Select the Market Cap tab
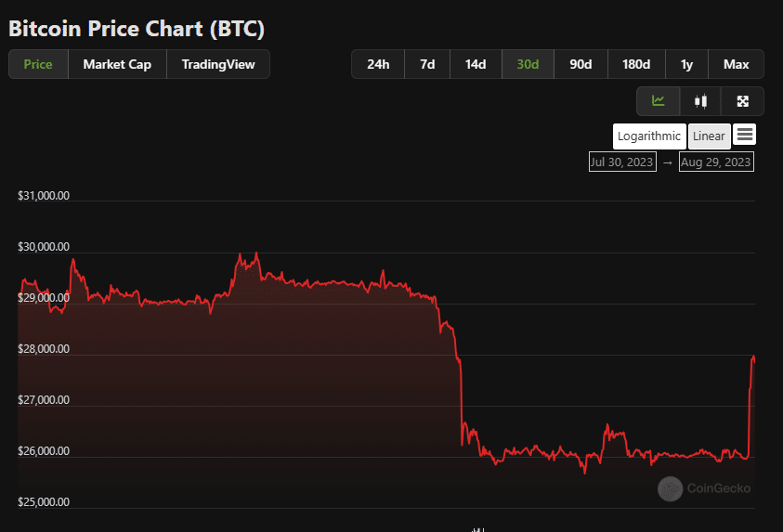Viewport: 783px width, 532px height. click(117, 64)
